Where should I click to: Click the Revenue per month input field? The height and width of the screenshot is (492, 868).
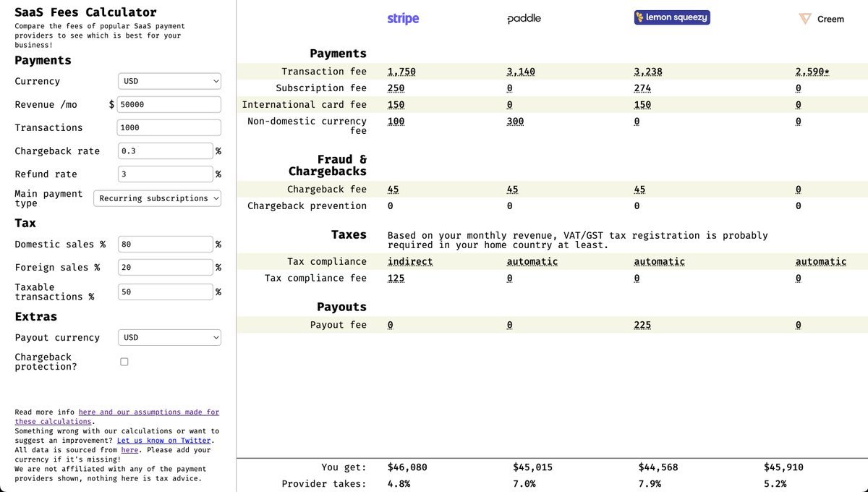(x=169, y=105)
